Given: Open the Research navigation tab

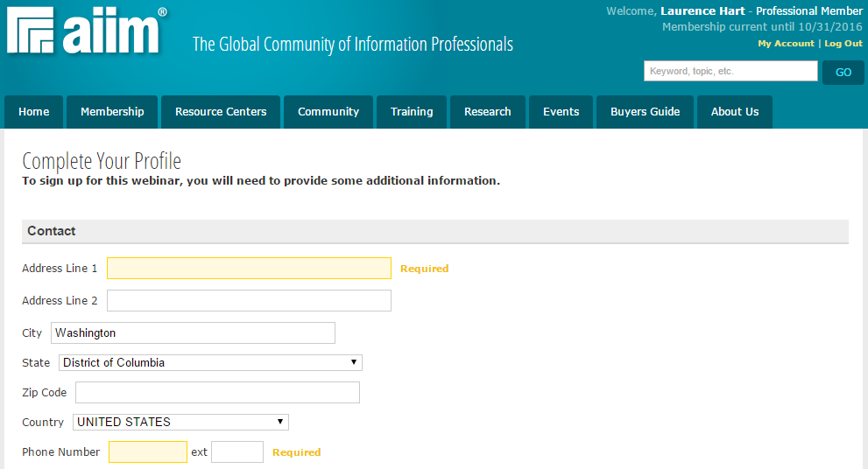Looking at the screenshot, I should pos(488,112).
